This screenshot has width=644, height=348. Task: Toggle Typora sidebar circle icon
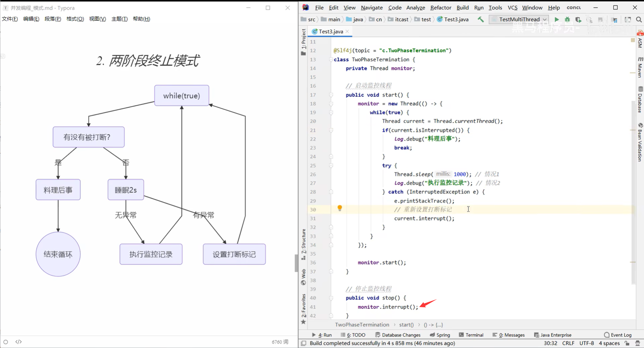6,342
